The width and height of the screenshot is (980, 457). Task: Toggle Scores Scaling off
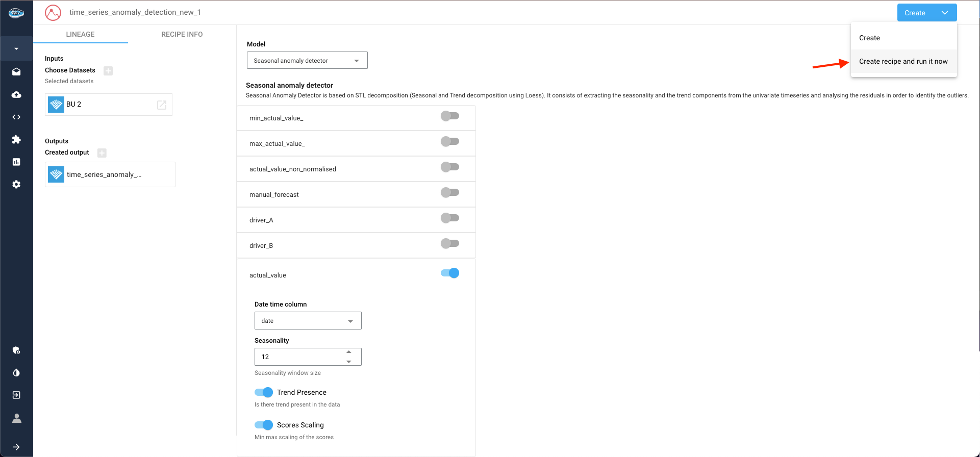coord(264,425)
